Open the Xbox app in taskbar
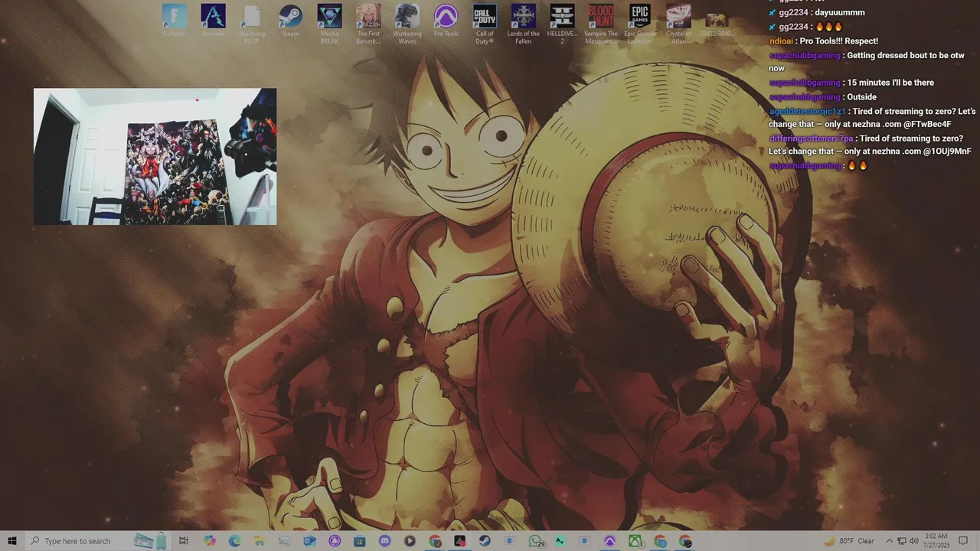This screenshot has height=551, width=980. point(635,541)
